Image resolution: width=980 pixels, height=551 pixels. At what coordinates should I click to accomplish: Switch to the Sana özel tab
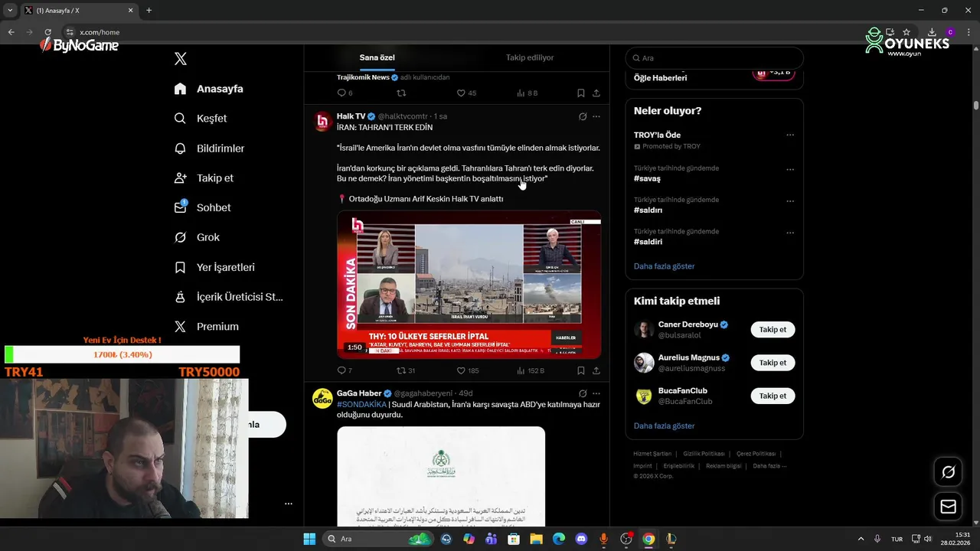[377, 57]
